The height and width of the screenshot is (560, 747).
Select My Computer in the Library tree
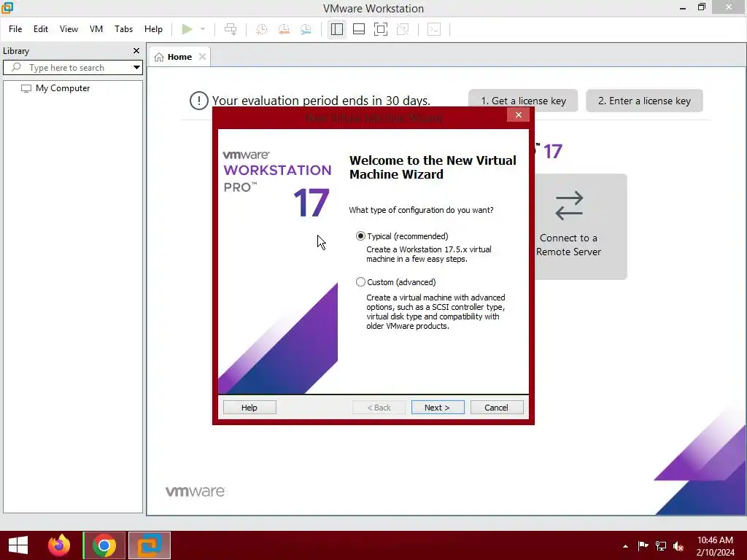point(63,88)
